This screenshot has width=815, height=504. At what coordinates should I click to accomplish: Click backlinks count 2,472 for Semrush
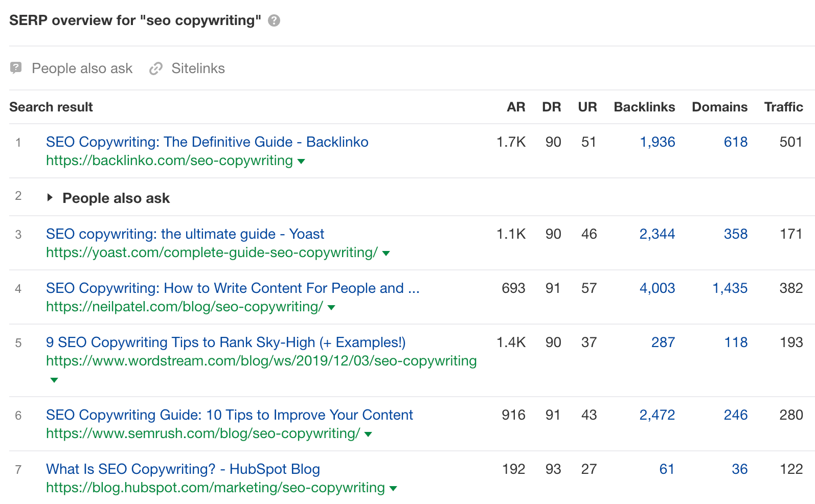(657, 415)
